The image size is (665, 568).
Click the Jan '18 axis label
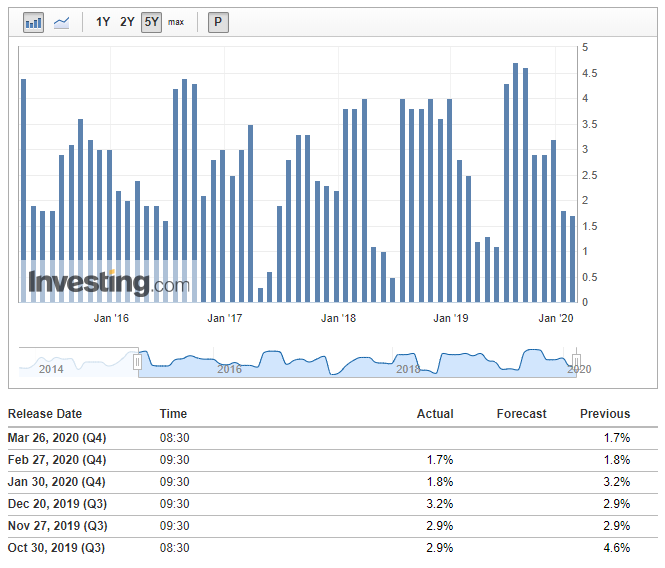[x=338, y=318]
